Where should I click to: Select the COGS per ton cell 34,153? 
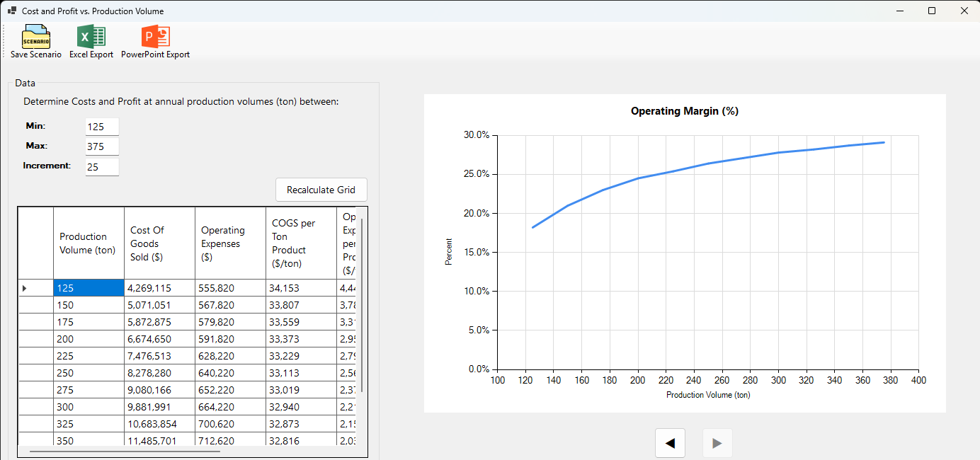[x=301, y=288]
